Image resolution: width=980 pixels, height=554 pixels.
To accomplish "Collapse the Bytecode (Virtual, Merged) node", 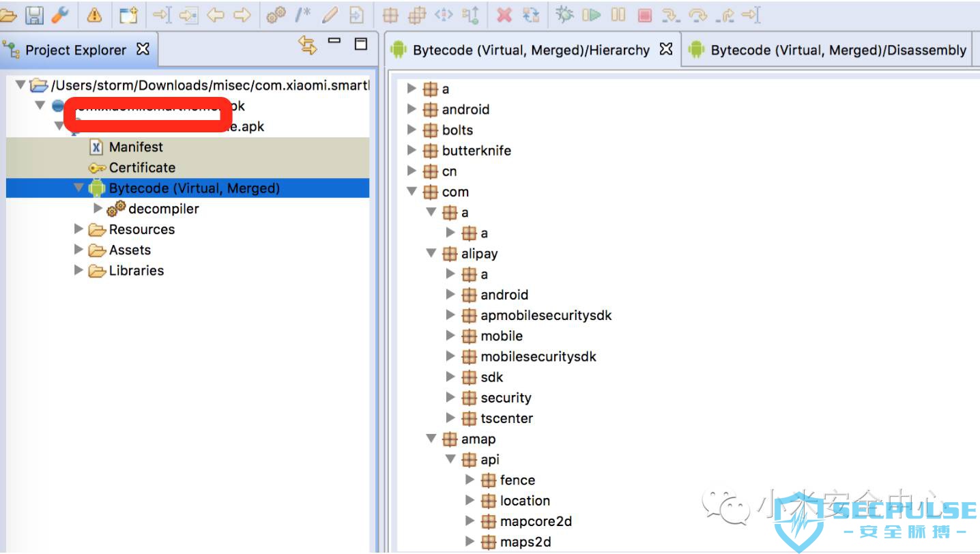I will click(x=80, y=188).
